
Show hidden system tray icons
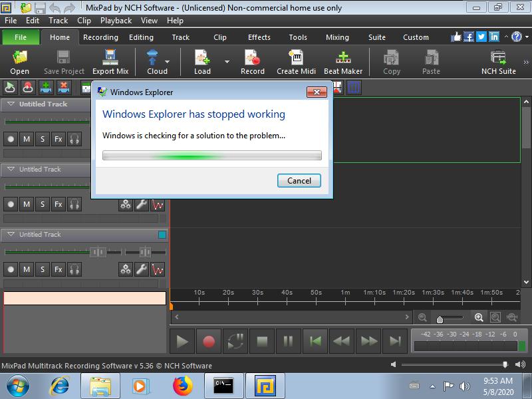(x=432, y=386)
